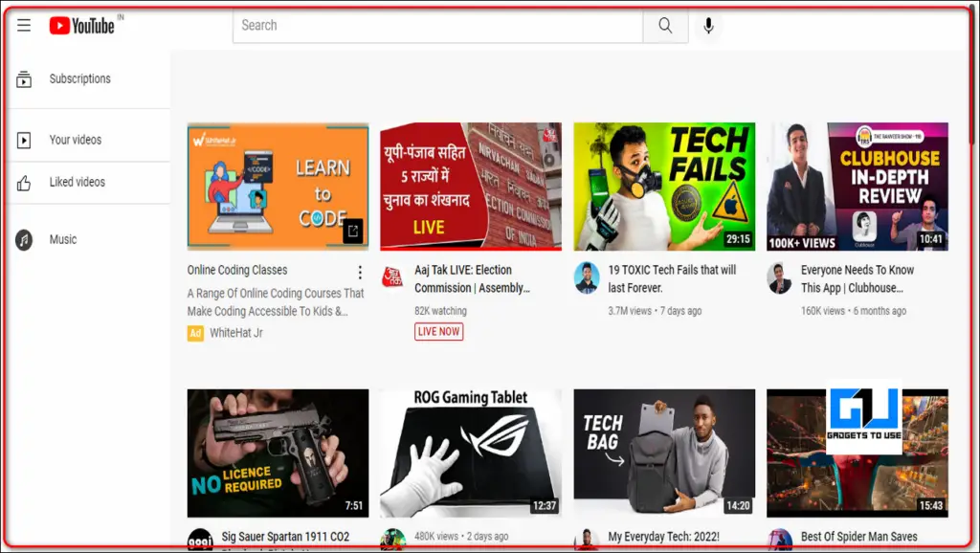This screenshot has height=553, width=980.
Task: Play the No Licence Required pistol thumbnail
Action: pyautogui.click(x=278, y=453)
